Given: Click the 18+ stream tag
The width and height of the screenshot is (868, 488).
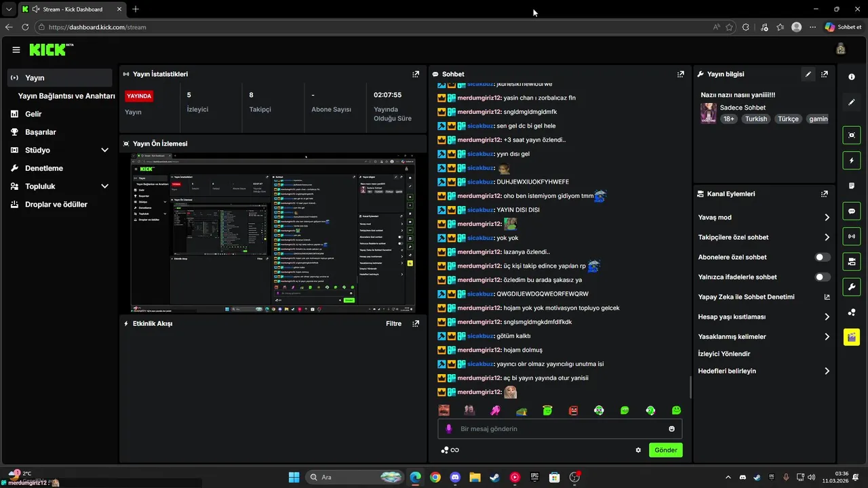Looking at the screenshot, I should [729, 119].
